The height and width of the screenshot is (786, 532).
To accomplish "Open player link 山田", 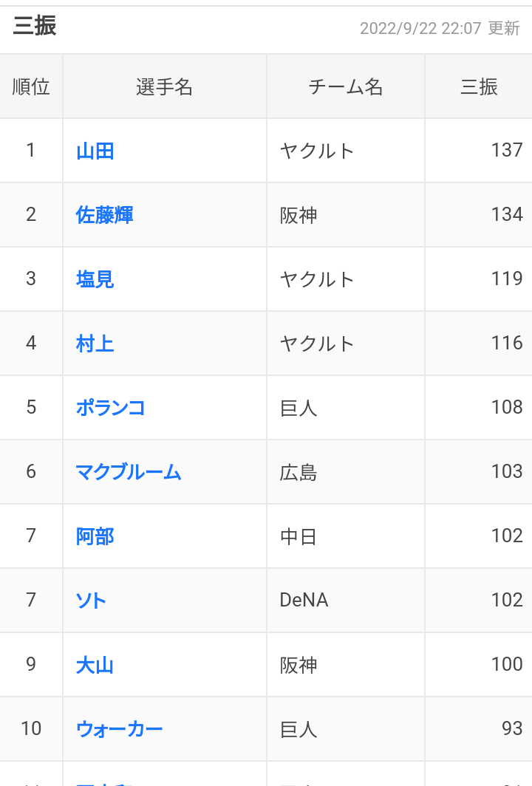I will (95, 151).
